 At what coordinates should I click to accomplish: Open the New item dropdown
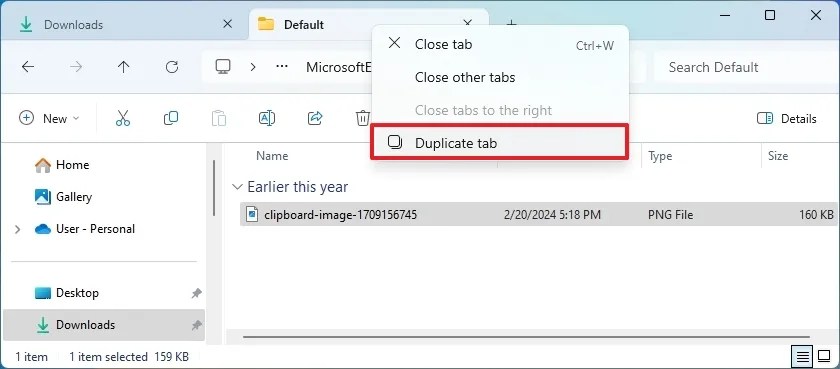[49, 118]
